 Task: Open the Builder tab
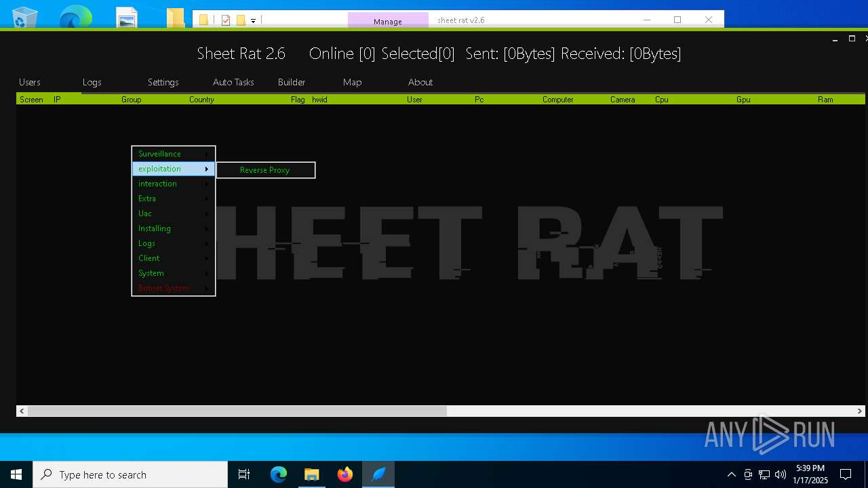click(292, 82)
